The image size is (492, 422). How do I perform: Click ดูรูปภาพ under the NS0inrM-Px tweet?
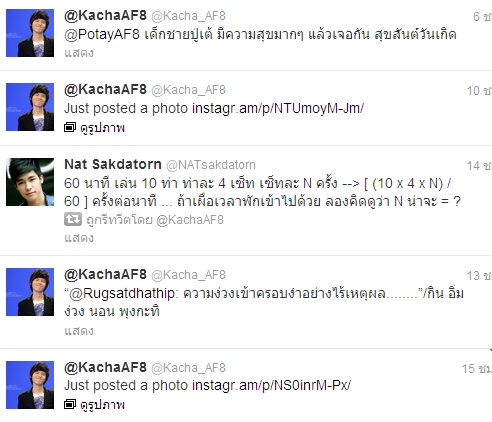point(103,405)
